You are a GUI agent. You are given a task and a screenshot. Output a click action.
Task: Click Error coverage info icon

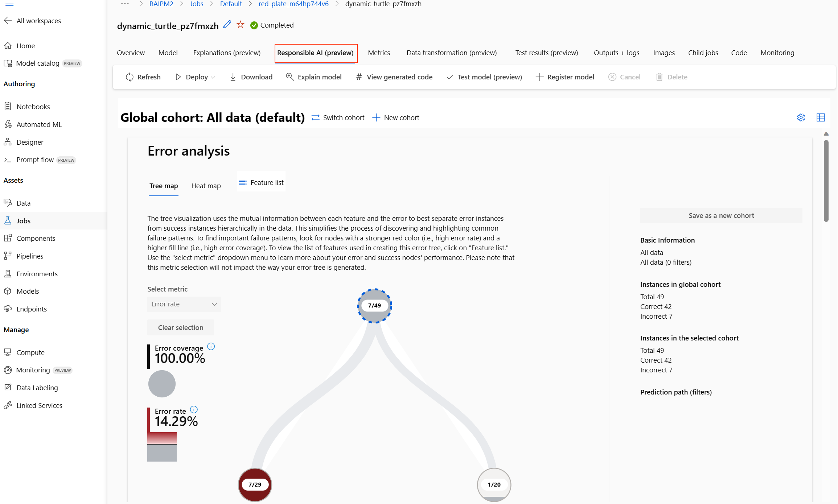[x=211, y=347]
